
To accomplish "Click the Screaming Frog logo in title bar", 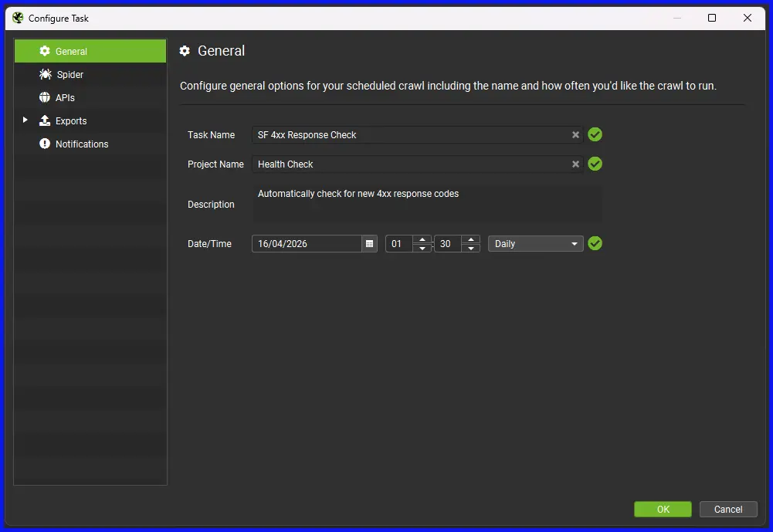I will pyautogui.click(x=18, y=18).
